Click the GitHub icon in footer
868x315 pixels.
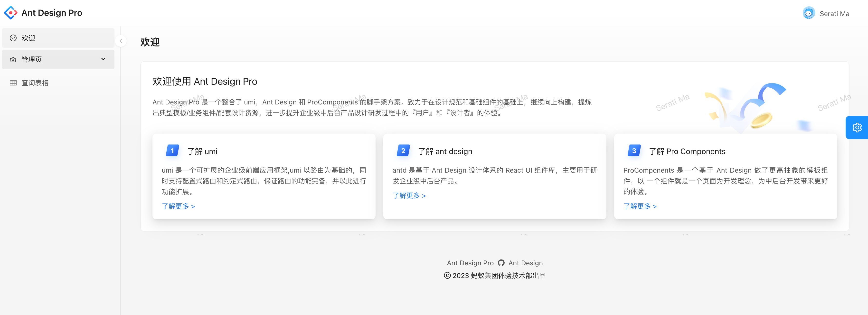501,263
